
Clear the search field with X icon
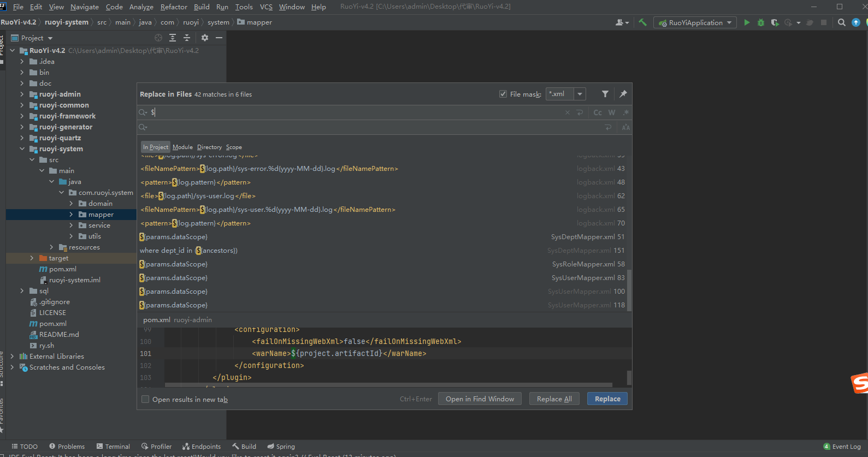click(x=567, y=112)
